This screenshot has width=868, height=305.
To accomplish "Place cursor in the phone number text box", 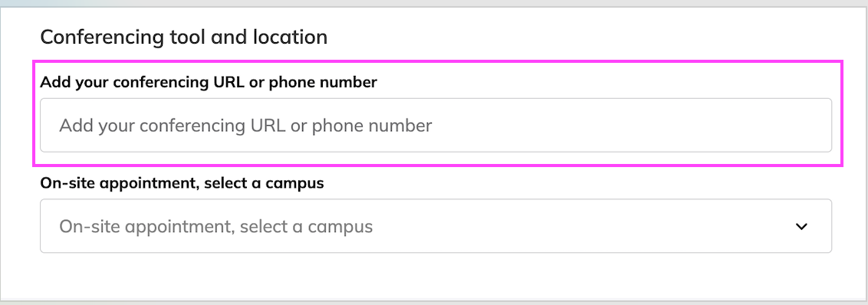I will pos(436,125).
